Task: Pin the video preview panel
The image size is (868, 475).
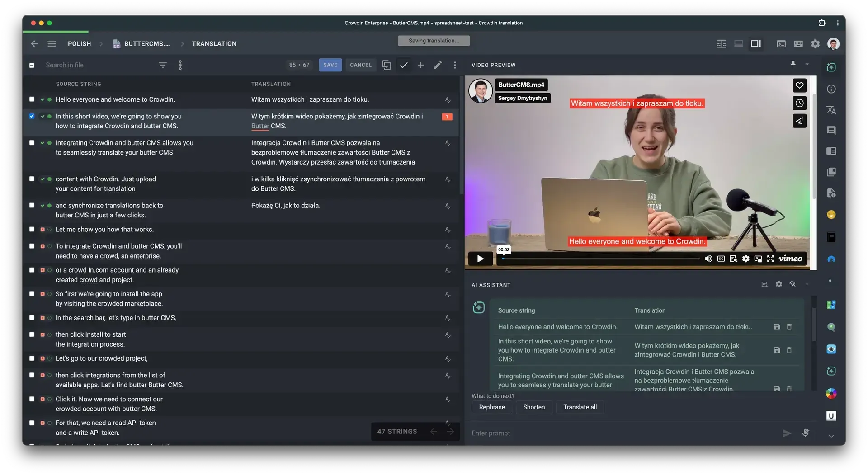Action: [x=793, y=64]
